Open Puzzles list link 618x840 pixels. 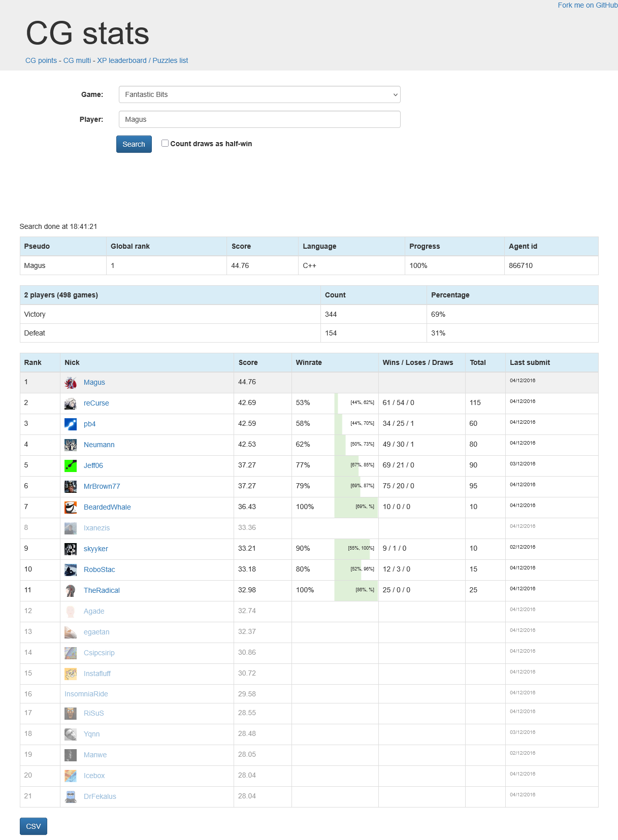tap(171, 60)
